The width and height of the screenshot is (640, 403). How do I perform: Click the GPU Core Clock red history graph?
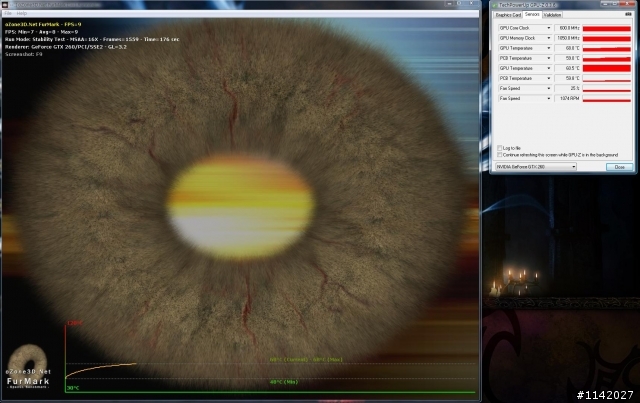point(607,28)
